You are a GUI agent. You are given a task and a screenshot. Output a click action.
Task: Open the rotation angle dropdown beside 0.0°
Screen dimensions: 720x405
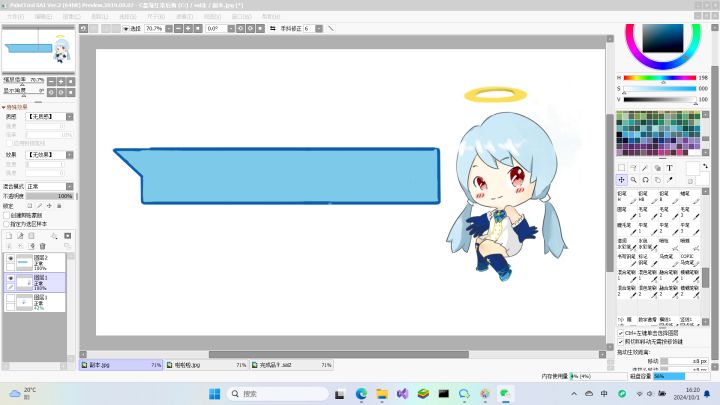pyautogui.click(x=231, y=28)
